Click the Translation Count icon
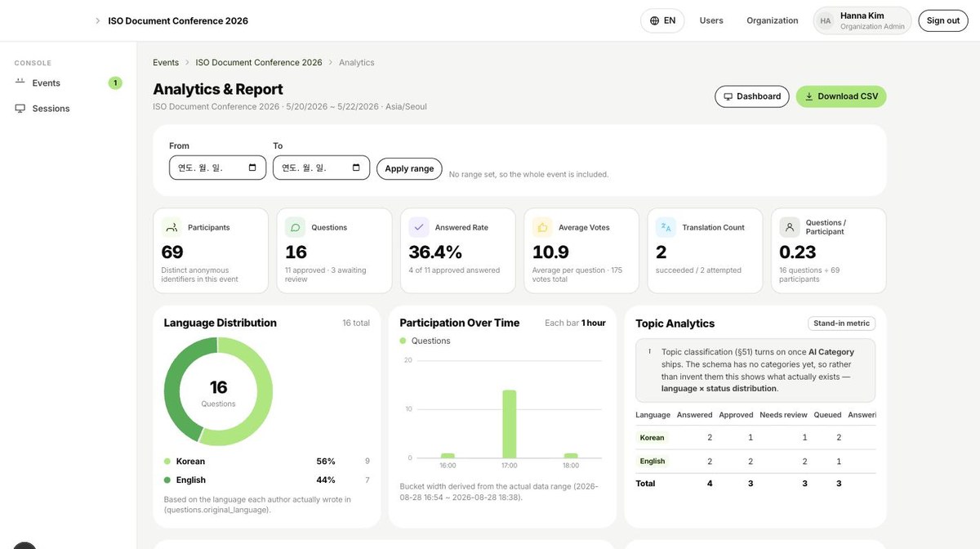Screen dimensions: 980x549 click(666, 227)
